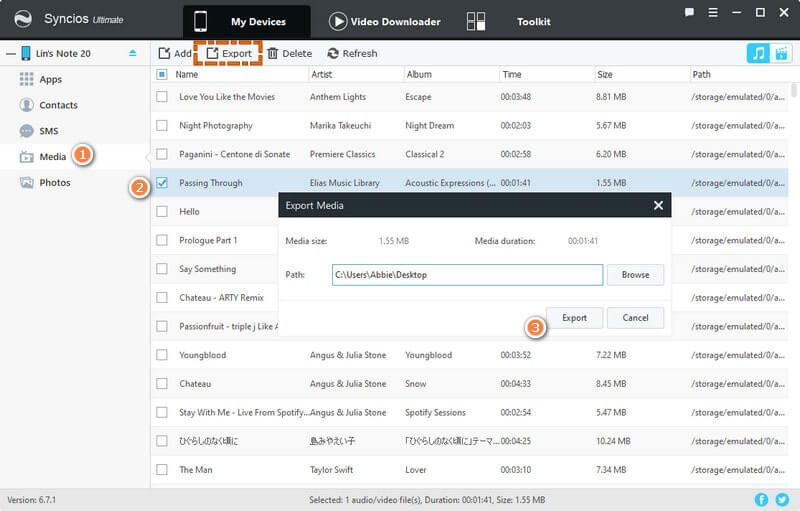Click the Anthem Lights artist cell

pyautogui.click(x=338, y=97)
